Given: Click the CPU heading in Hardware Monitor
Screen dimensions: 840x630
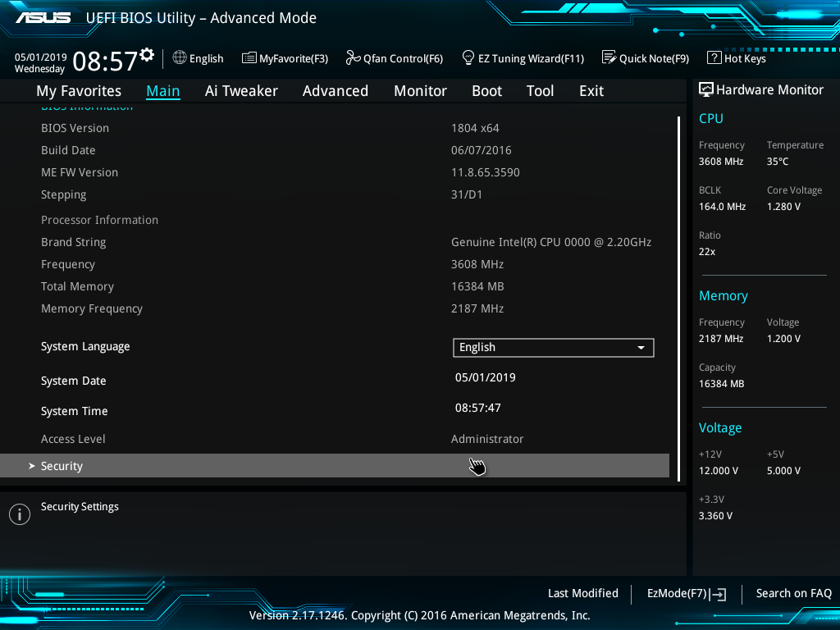Looking at the screenshot, I should 711,118.
